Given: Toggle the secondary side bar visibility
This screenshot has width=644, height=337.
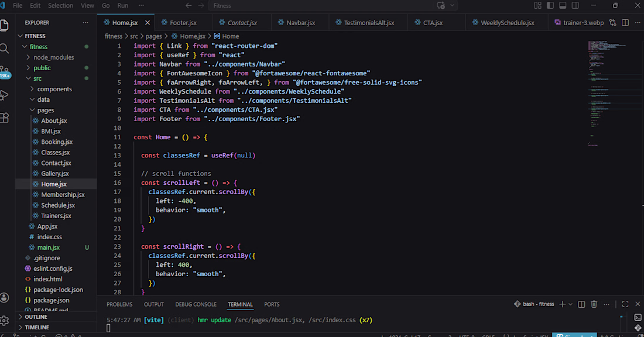Looking at the screenshot, I should [x=576, y=5].
